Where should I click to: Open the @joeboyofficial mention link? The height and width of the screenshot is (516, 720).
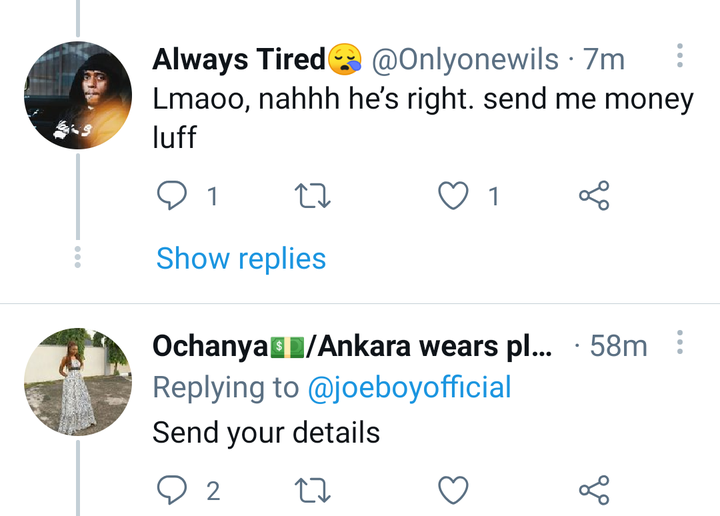409,388
